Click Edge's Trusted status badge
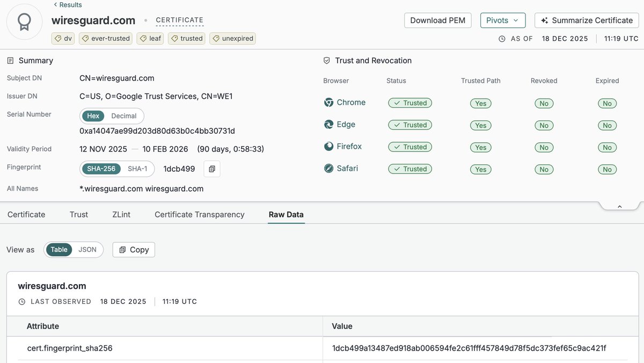Image resolution: width=644 pixels, height=363 pixels. [x=410, y=125]
